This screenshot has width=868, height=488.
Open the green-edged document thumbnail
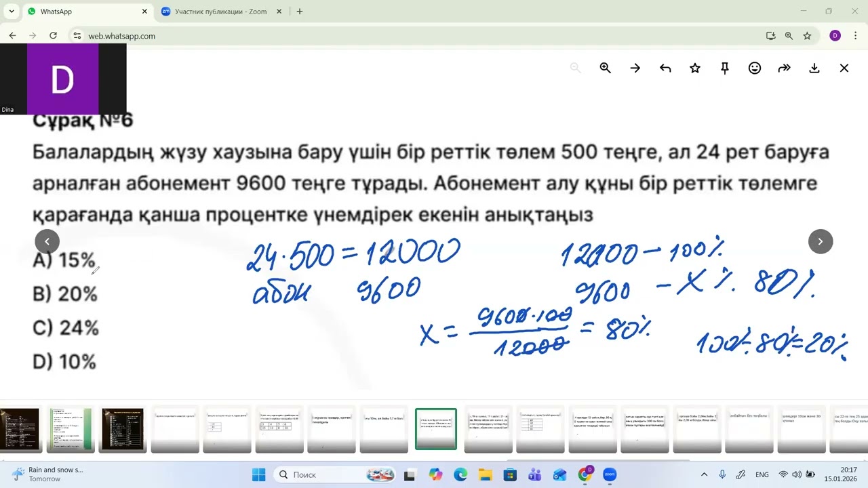(x=70, y=429)
